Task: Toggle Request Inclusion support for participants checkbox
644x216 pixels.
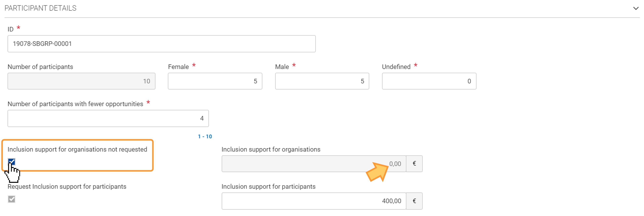Action: point(12,199)
